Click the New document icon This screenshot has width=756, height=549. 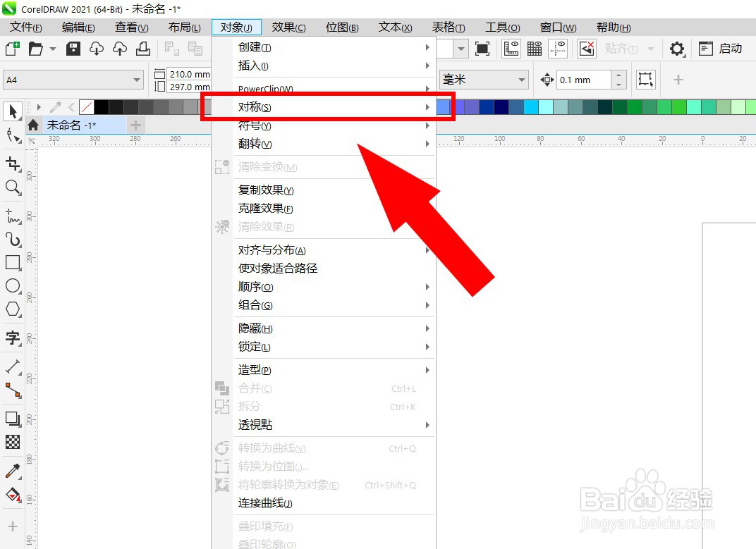[12, 49]
